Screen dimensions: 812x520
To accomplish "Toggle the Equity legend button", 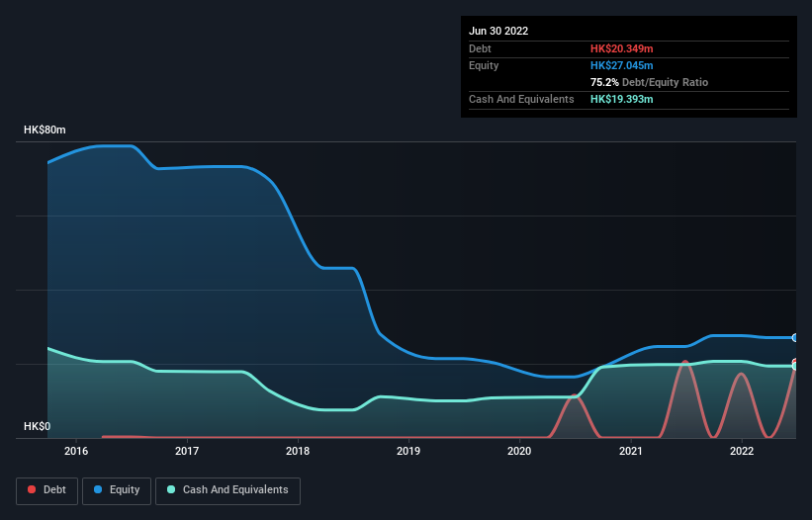I will tap(117, 490).
